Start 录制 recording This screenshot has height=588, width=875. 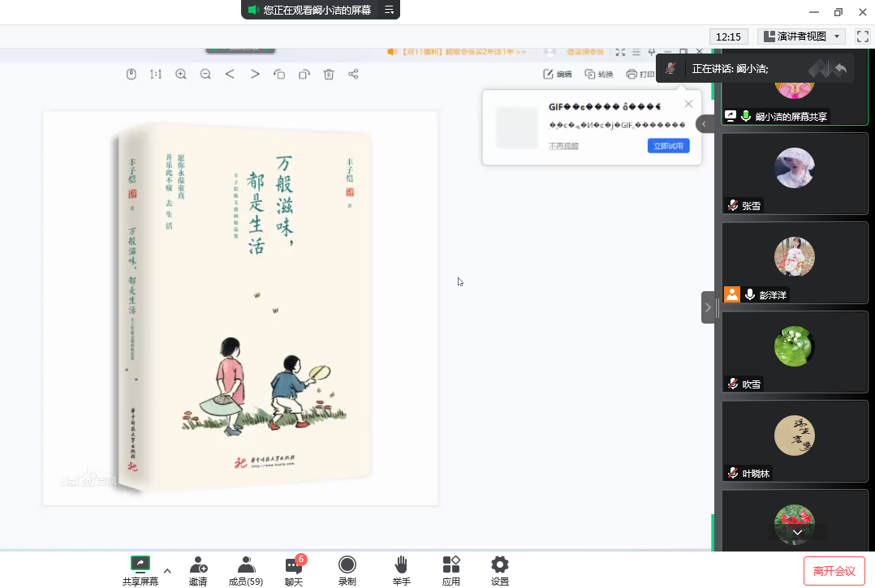click(x=347, y=571)
